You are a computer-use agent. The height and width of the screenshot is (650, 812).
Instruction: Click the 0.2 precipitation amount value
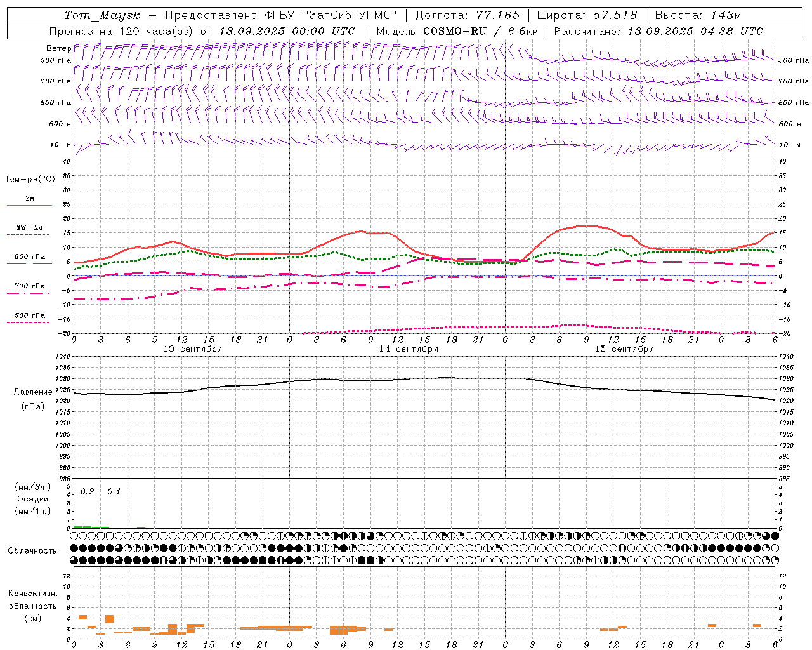tap(88, 492)
